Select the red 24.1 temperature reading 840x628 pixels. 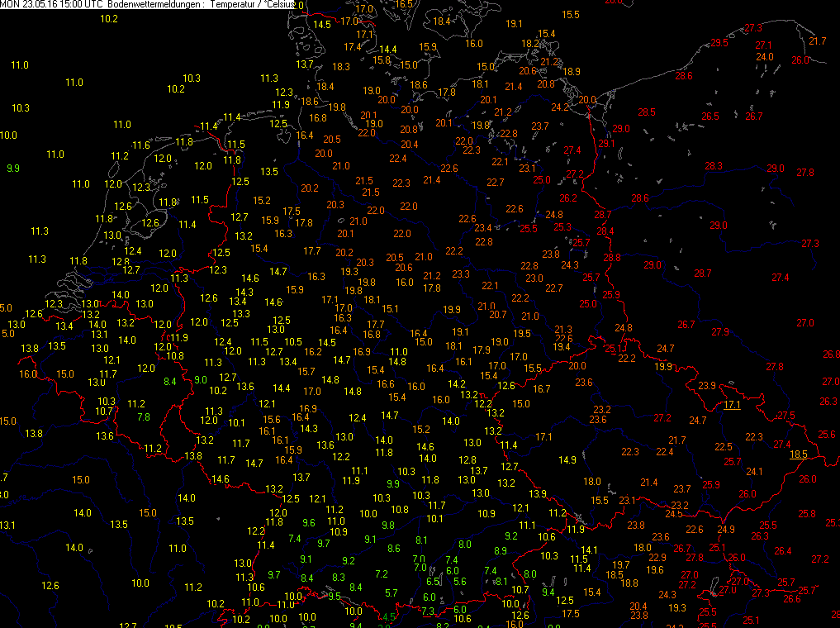click(754, 472)
